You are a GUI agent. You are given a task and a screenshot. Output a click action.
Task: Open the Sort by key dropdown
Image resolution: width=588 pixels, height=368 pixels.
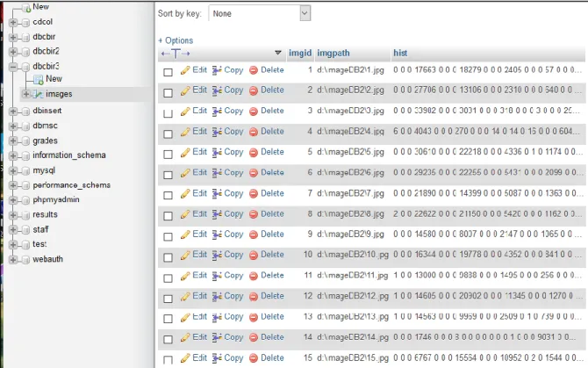pos(260,13)
